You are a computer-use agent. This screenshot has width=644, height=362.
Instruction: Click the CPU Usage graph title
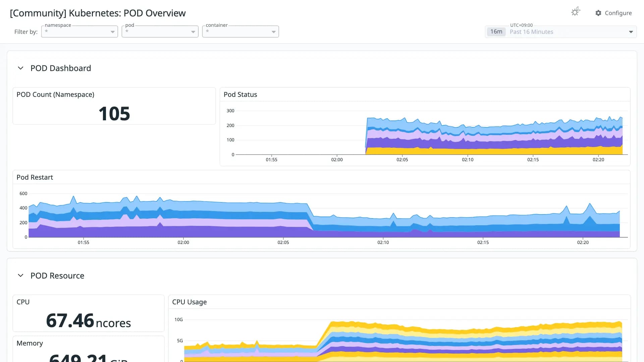point(190,302)
